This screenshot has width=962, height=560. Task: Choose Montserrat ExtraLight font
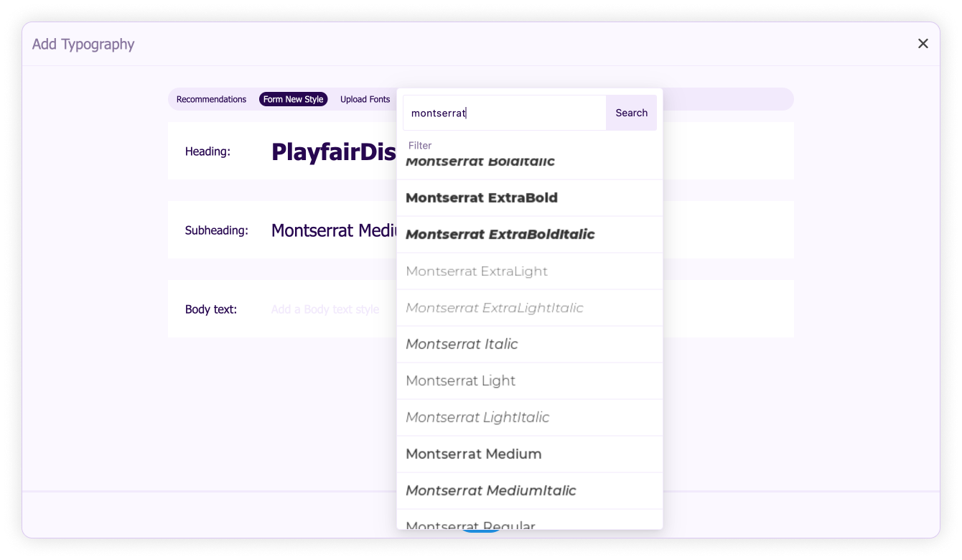[x=530, y=271]
